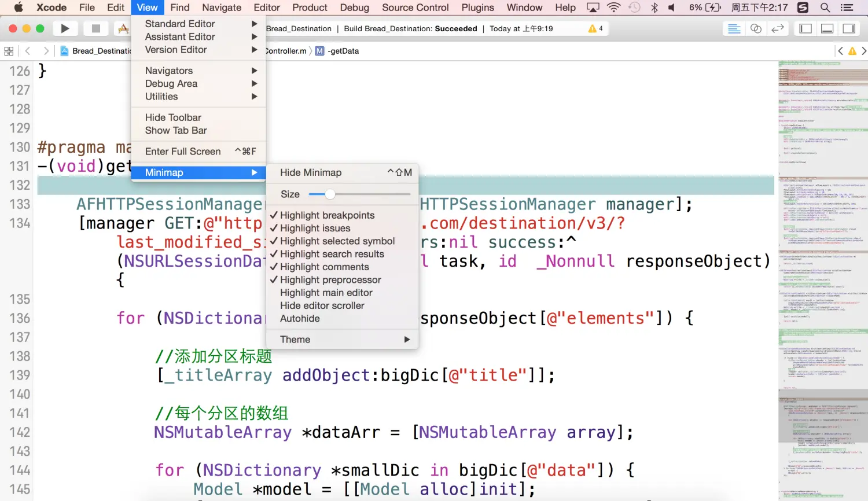The image size is (868, 501).
Task: Open the Source Control menu
Action: coord(415,8)
